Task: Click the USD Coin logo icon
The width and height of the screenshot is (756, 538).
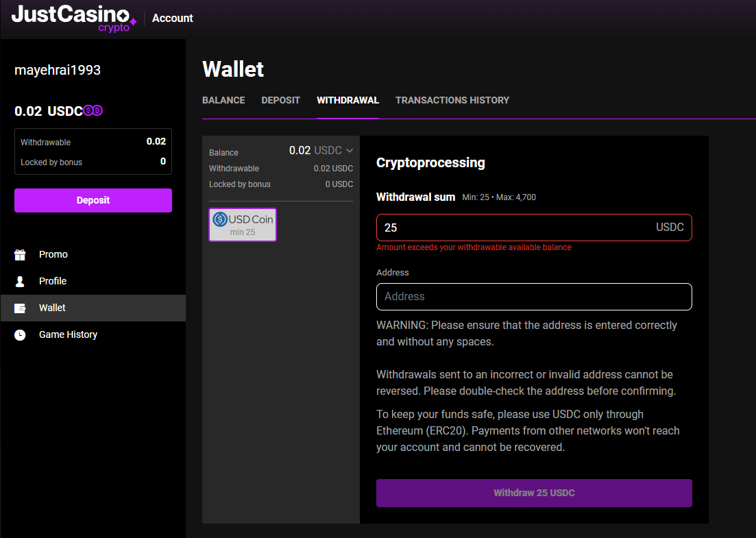Action: [220, 219]
